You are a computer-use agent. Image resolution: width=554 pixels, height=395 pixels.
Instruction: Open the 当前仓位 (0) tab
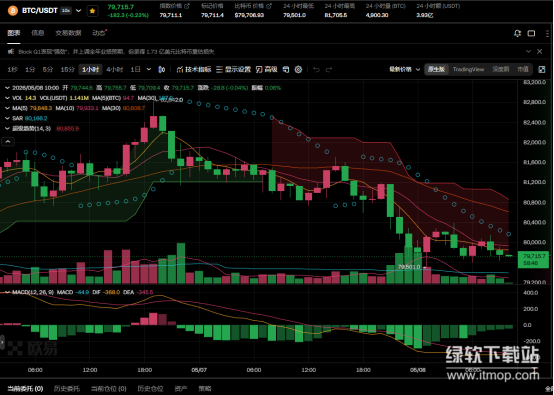(x=109, y=389)
